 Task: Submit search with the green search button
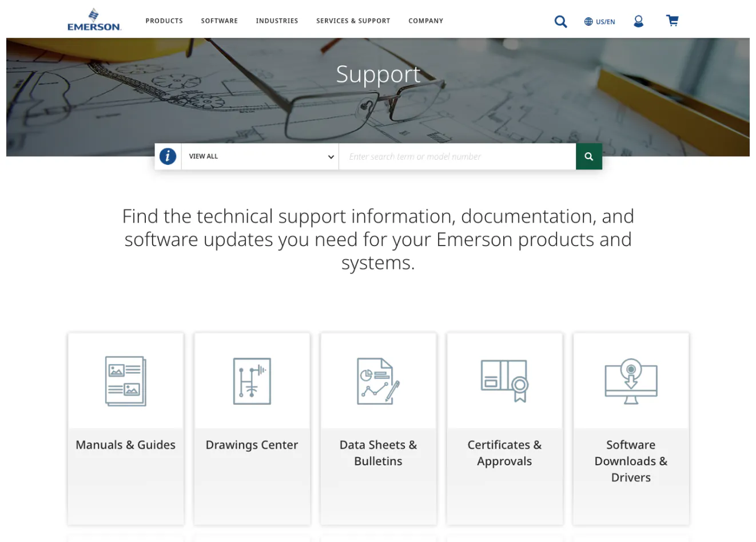pyautogui.click(x=589, y=156)
